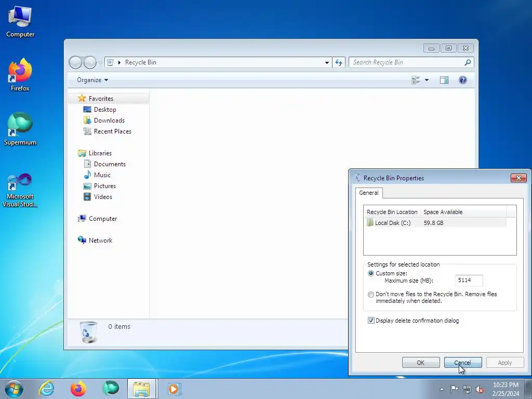Click the Recycle Bin icon in details pane

[x=88, y=332]
